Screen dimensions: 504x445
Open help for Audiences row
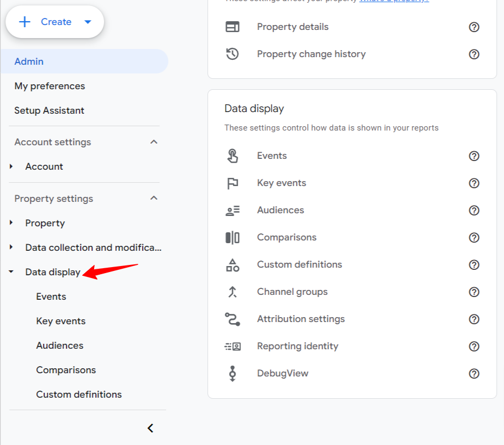(474, 211)
